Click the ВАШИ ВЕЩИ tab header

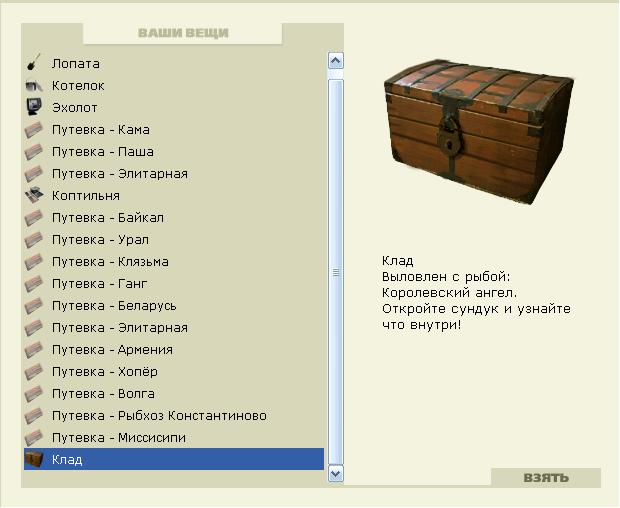pos(183,33)
